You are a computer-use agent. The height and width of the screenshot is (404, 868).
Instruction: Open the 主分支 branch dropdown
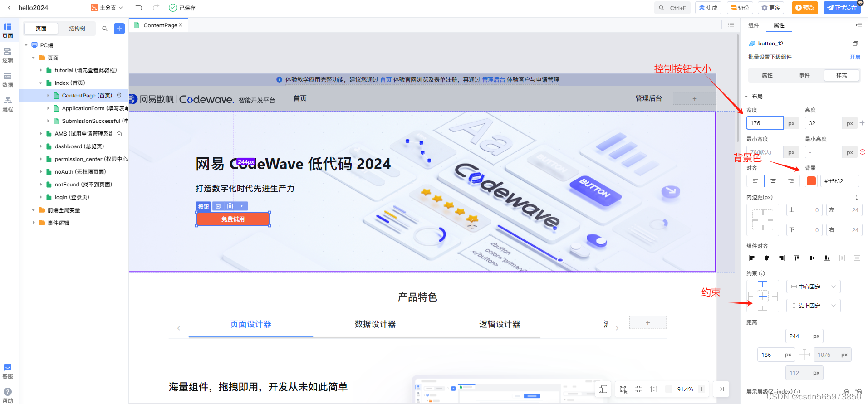107,8
